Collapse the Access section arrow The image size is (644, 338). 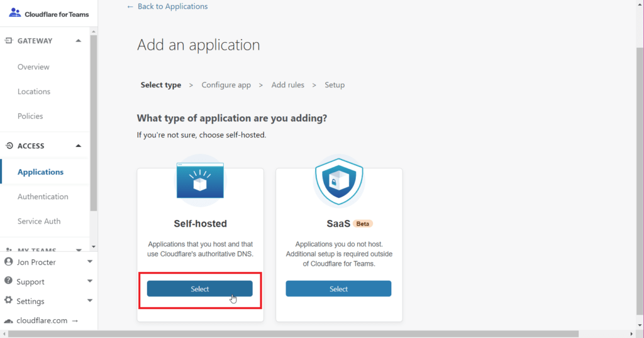tap(79, 146)
